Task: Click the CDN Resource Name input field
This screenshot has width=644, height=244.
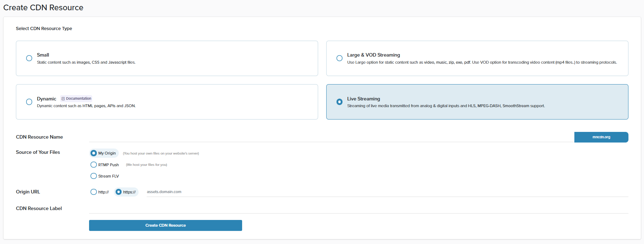Action: pyautogui.click(x=331, y=137)
